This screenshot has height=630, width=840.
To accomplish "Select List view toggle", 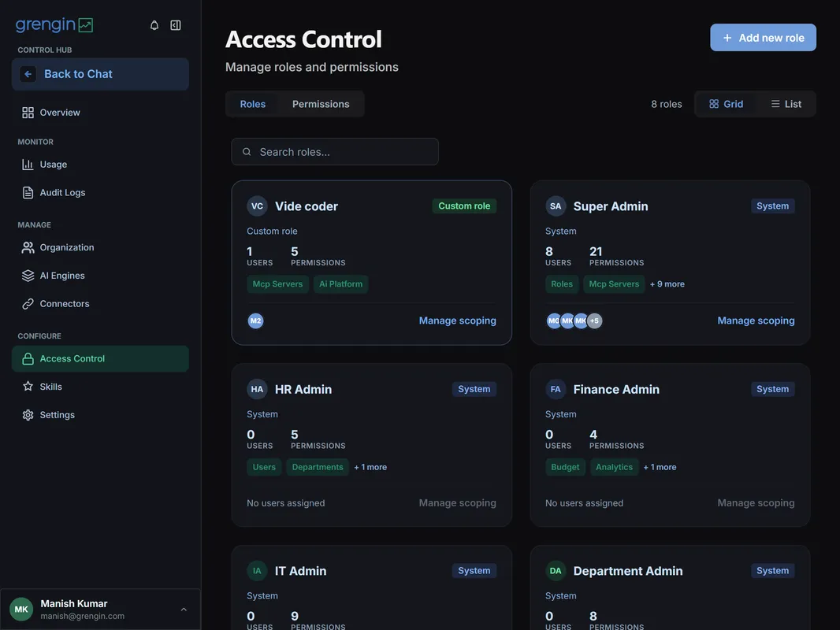I will click(786, 104).
